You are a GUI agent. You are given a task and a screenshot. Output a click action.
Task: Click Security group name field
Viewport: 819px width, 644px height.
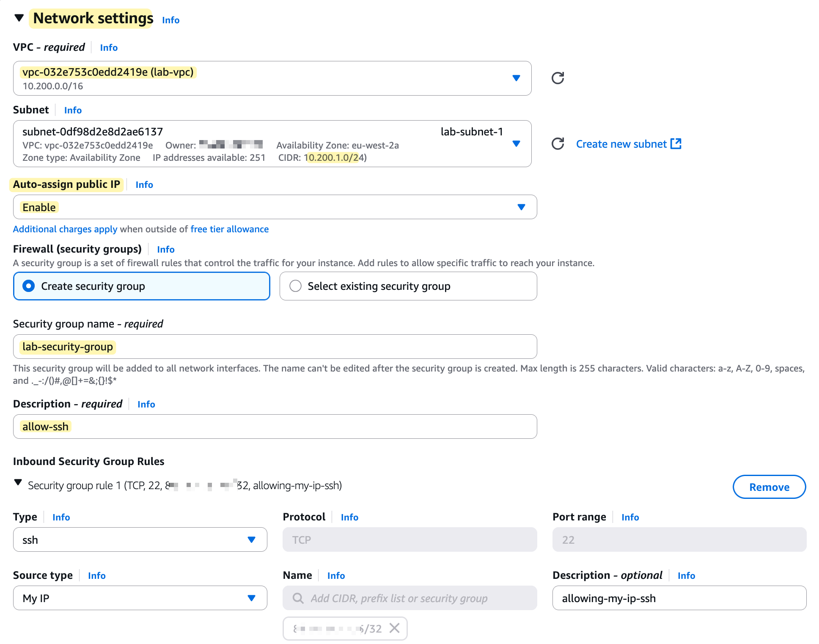point(275,347)
